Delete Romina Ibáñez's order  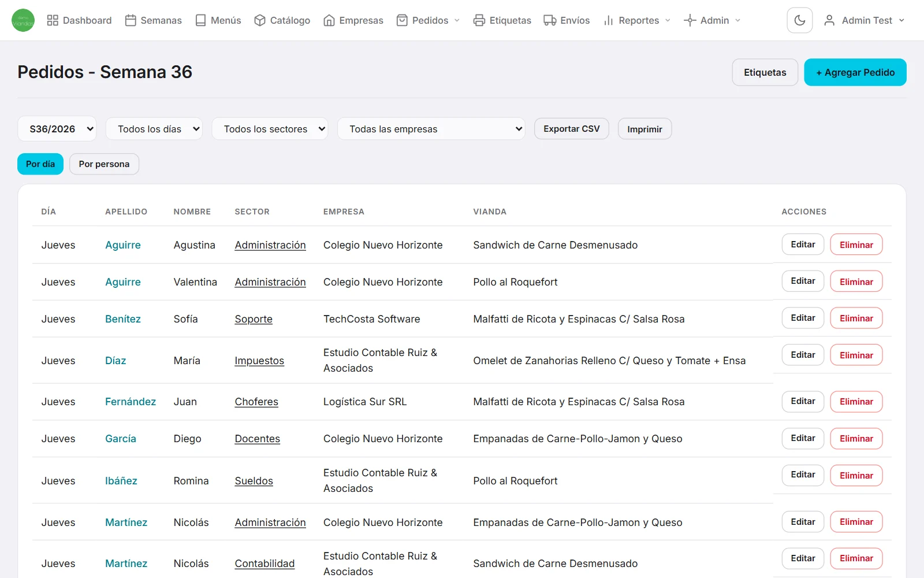point(856,475)
